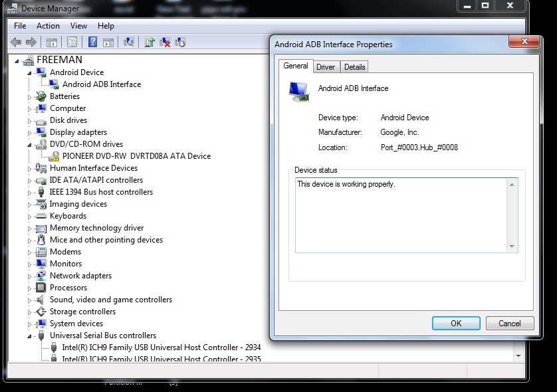The image size is (557, 392).
Task: Select IEEE 1394 Bus host controllers
Action: [101, 192]
